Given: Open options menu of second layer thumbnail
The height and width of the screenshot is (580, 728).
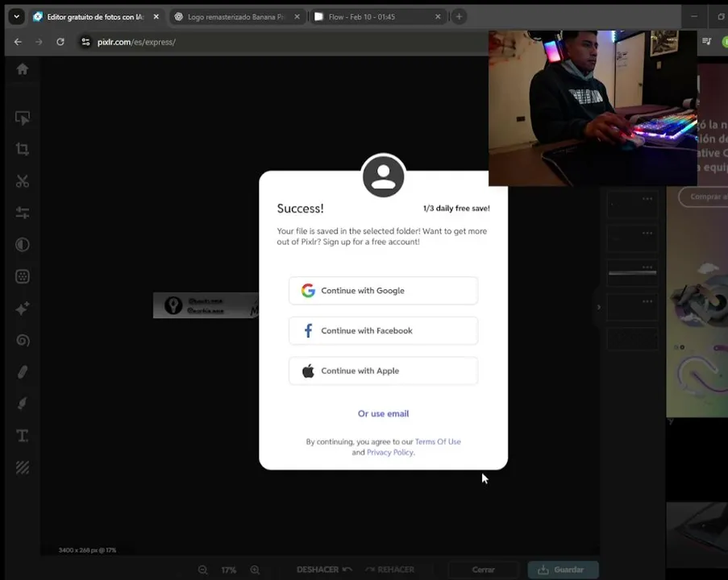Looking at the screenshot, I should pyautogui.click(x=647, y=233).
